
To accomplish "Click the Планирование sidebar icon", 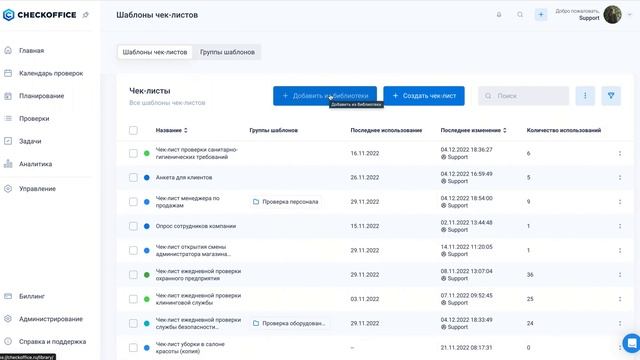I will point(8,96).
